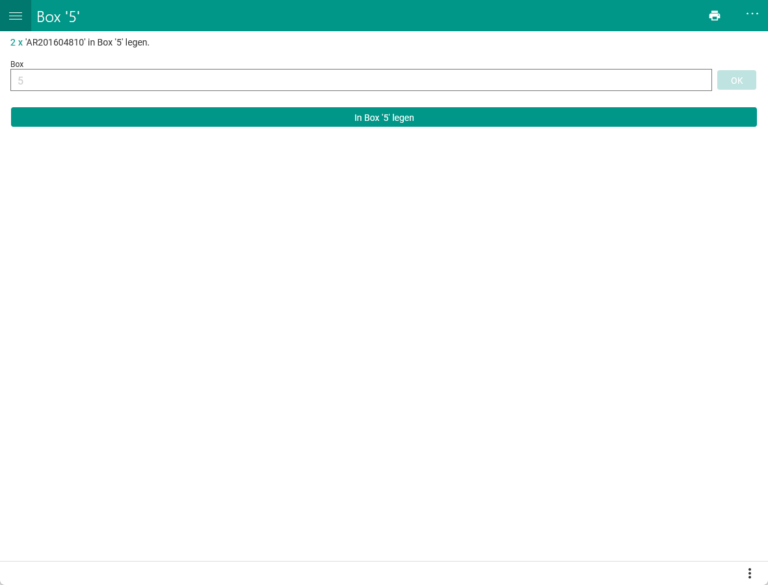Click the divider line above bottom bar
This screenshot has width=768, height=585.
point(384,561)
